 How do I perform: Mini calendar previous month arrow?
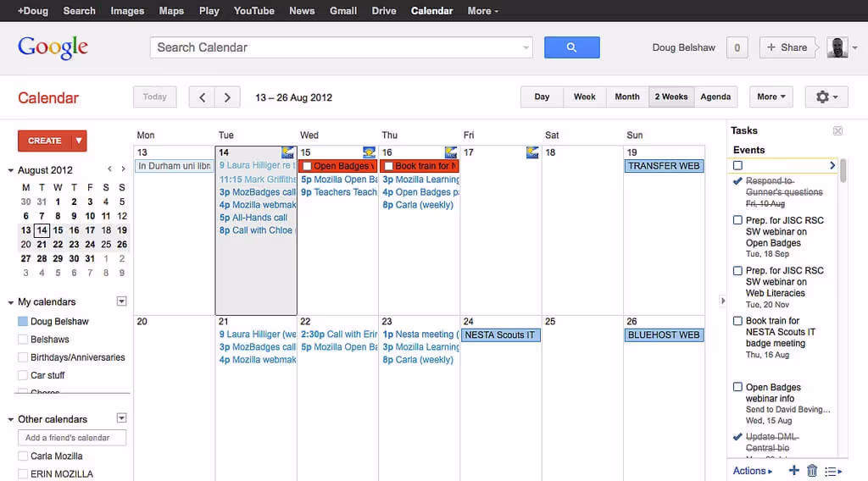click(x=109, y=169)
